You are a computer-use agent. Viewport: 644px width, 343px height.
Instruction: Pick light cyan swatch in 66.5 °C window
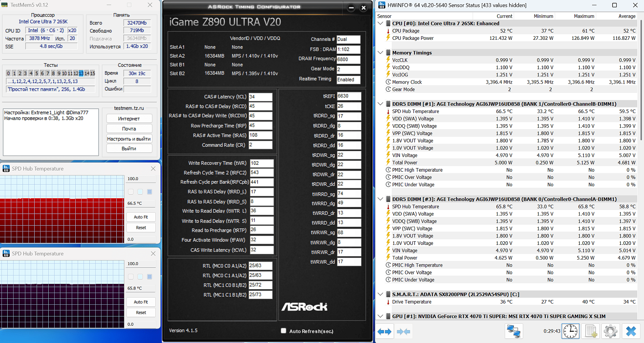pos(140,192)
